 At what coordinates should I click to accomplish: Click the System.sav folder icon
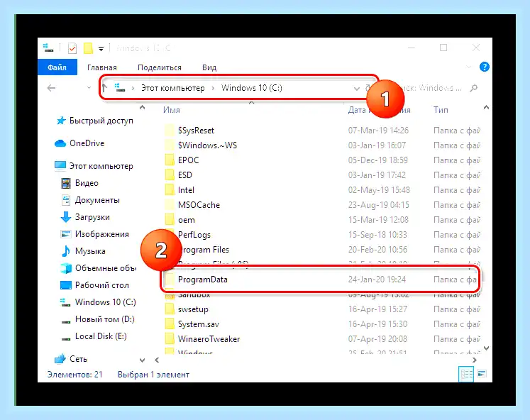170,324
